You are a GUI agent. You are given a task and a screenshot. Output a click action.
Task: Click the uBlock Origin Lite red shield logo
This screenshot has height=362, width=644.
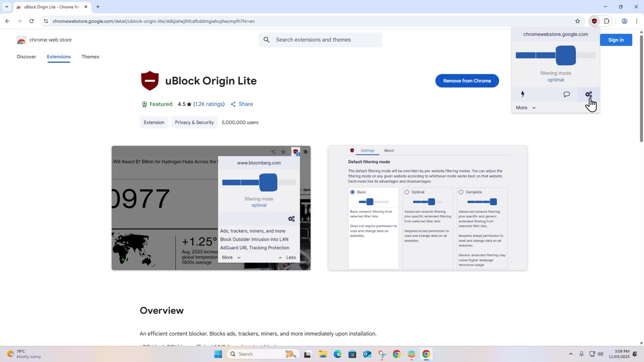pyautogui.click(x=149, y=81)
